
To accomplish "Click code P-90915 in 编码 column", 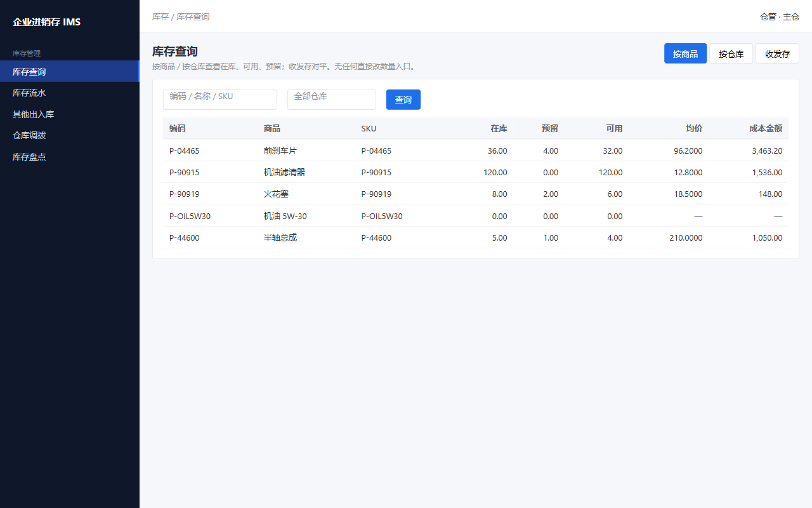I will click(185, 172).
